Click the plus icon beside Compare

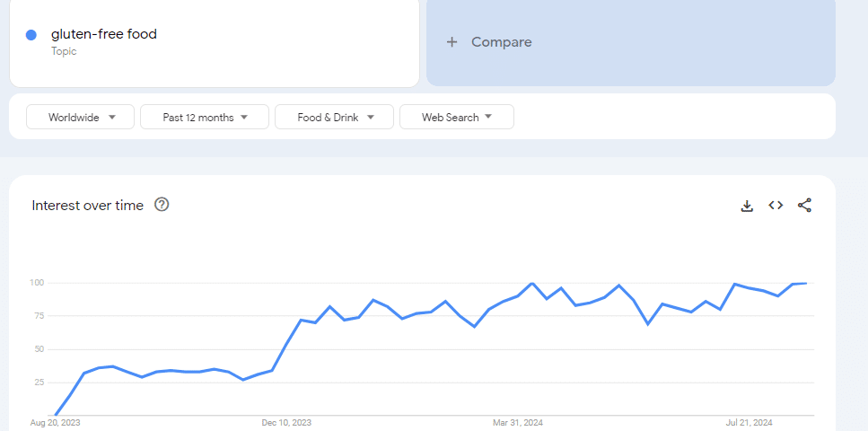pos(452,42)
